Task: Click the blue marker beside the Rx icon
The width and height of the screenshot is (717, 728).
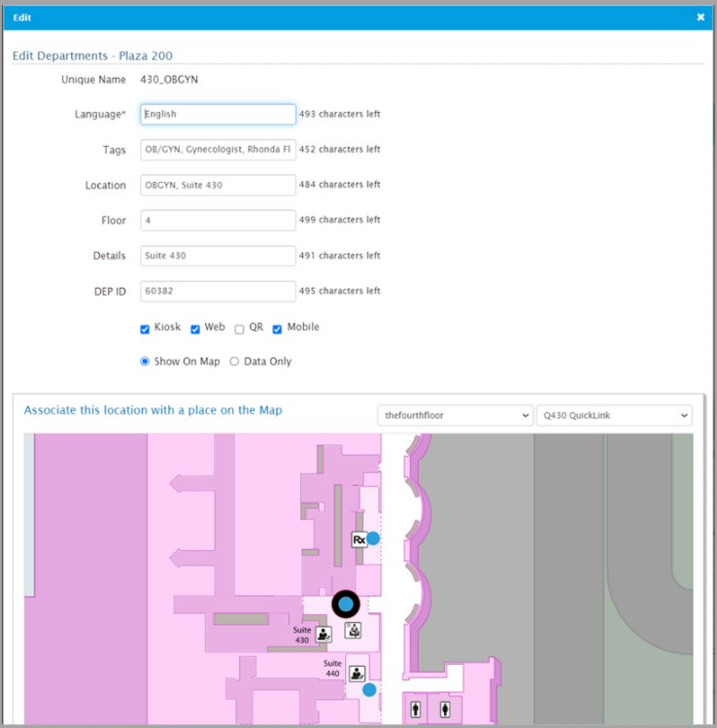Action: click(373, 538)
